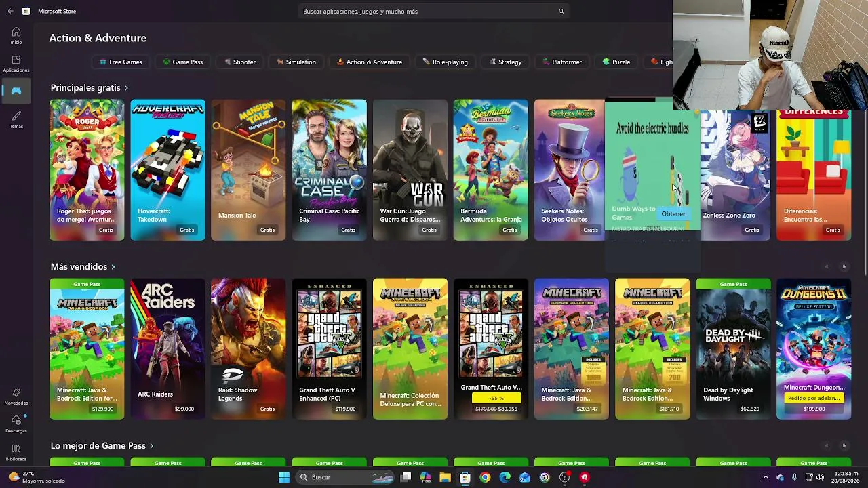Image resolution: width=868 pixels, height=488 pixels.
Task: Select the Role-playing category tab
Action: point(446,62)
